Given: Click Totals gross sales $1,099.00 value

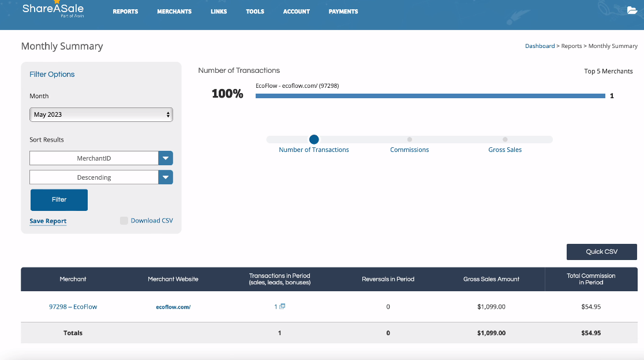Looking at the screenshot, I should pos(491,333).
